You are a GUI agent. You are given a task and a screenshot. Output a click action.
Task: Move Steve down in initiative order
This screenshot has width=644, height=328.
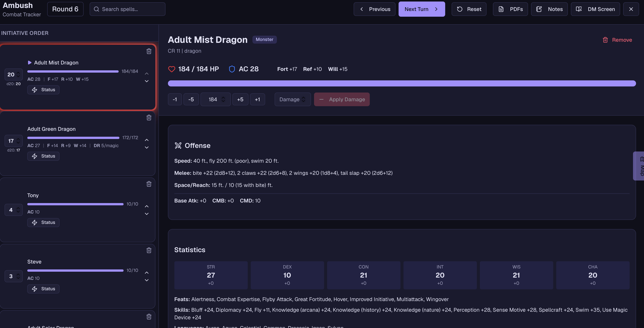click(147, 280)
